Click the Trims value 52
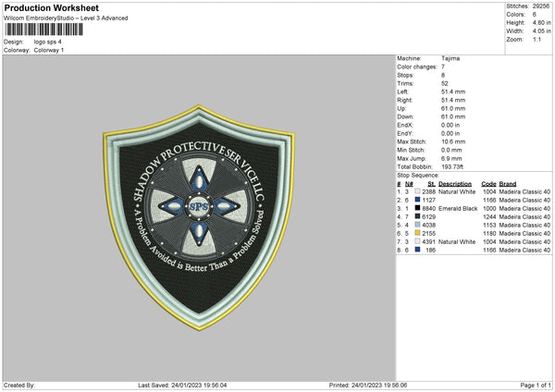Screen dimensions: 555x392 445,83
